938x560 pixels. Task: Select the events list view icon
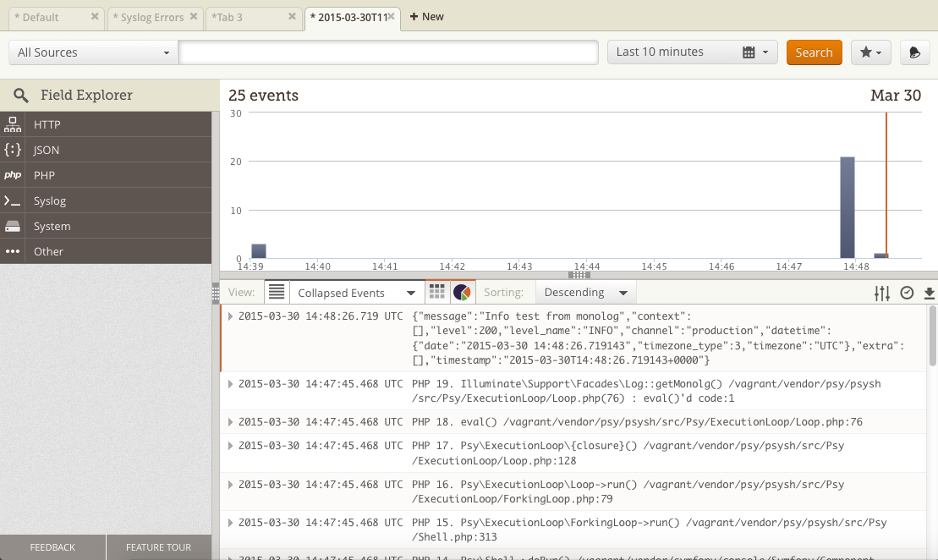click(x=277, y=292)
